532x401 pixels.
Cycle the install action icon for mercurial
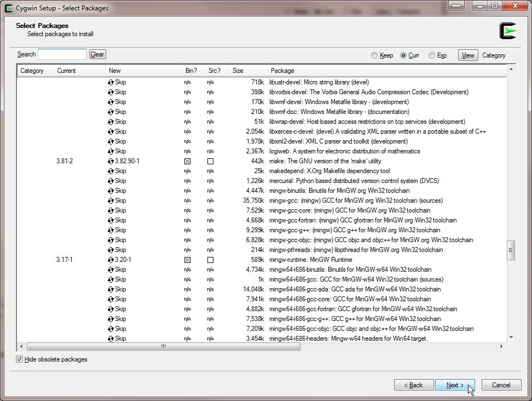coord(111,181)
